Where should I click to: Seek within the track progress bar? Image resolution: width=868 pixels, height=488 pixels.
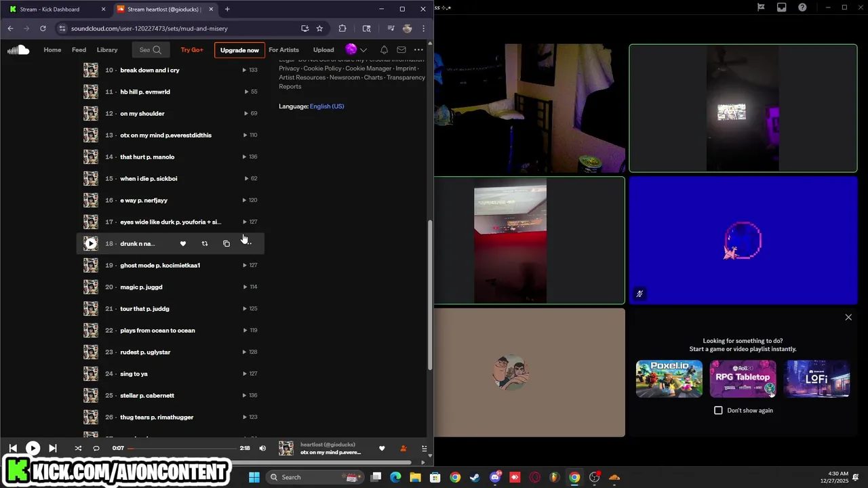(182, 448)
